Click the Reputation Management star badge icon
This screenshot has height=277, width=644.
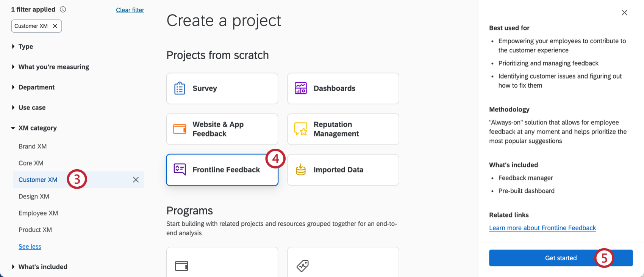click(300, 129)
